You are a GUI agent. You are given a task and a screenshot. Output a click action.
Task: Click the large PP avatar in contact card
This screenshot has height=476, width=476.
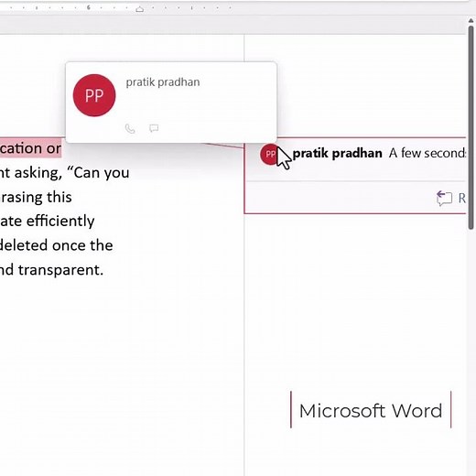click(94, 95)
